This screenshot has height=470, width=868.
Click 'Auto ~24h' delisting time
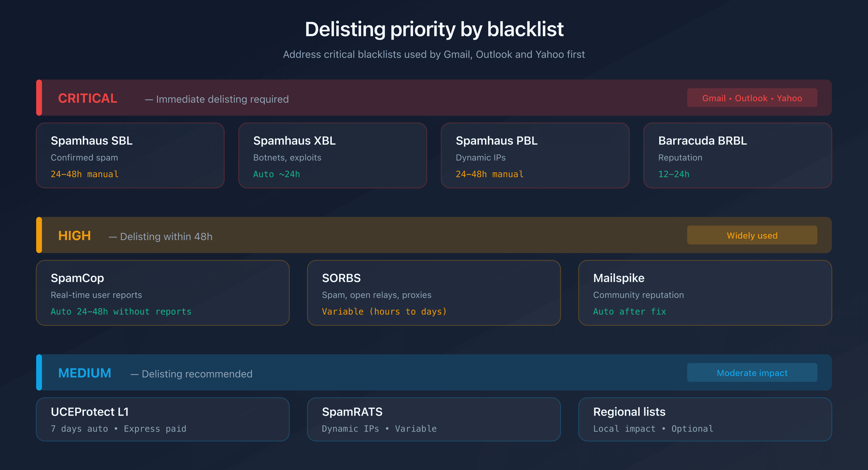point(276,174)
